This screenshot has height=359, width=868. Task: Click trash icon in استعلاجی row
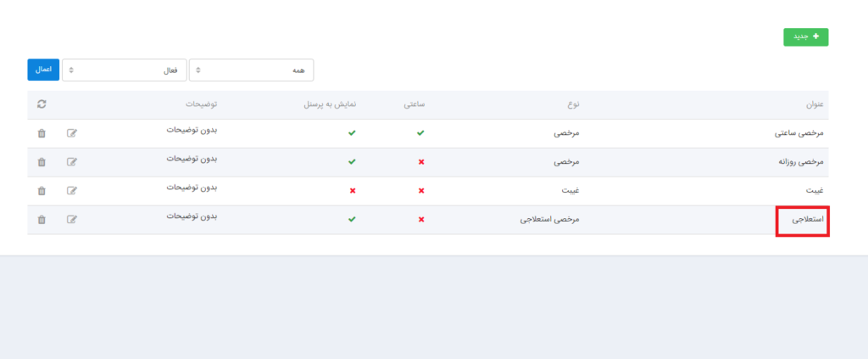(42, 220)
